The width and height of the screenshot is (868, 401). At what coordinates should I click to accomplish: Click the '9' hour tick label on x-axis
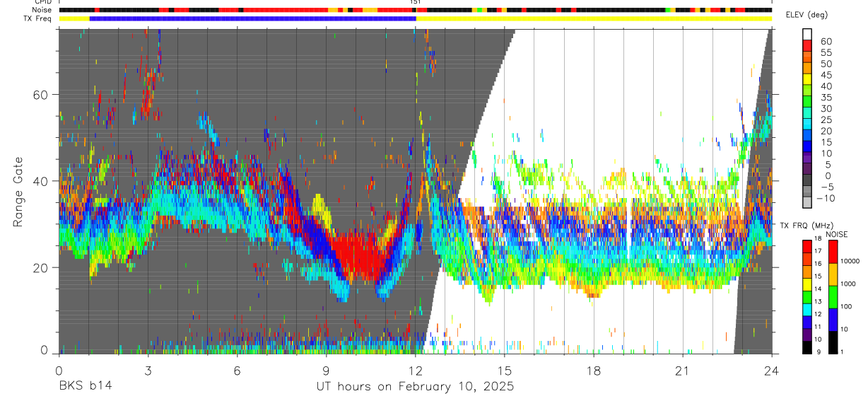tap(326, 370)
